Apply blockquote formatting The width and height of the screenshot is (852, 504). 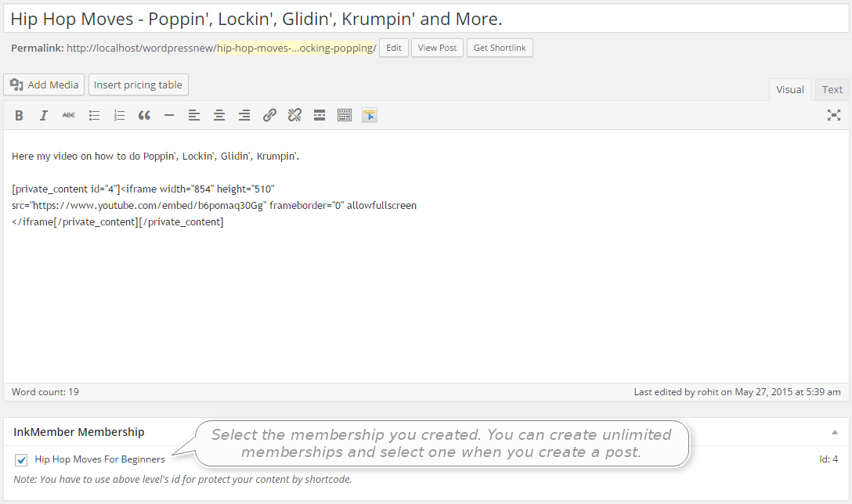(x=144, y=115)
